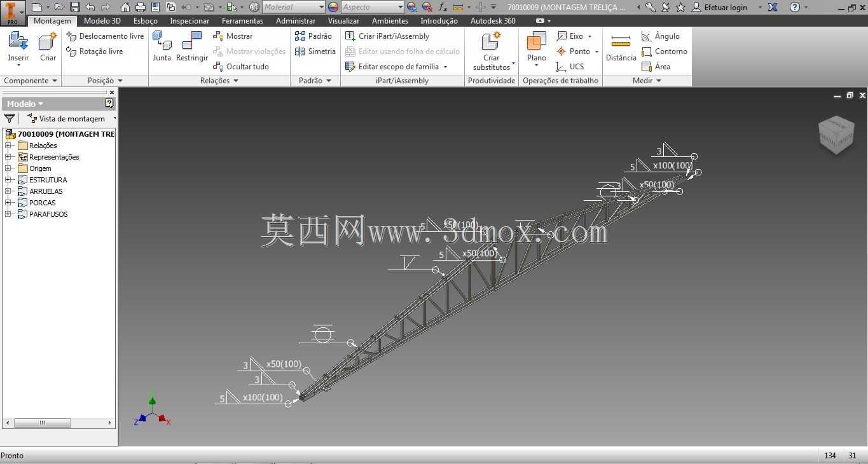Click the Ponto work point tool
Image resolution: width=868 pixels, height=464 pixels.
click(x=573, y=51)
